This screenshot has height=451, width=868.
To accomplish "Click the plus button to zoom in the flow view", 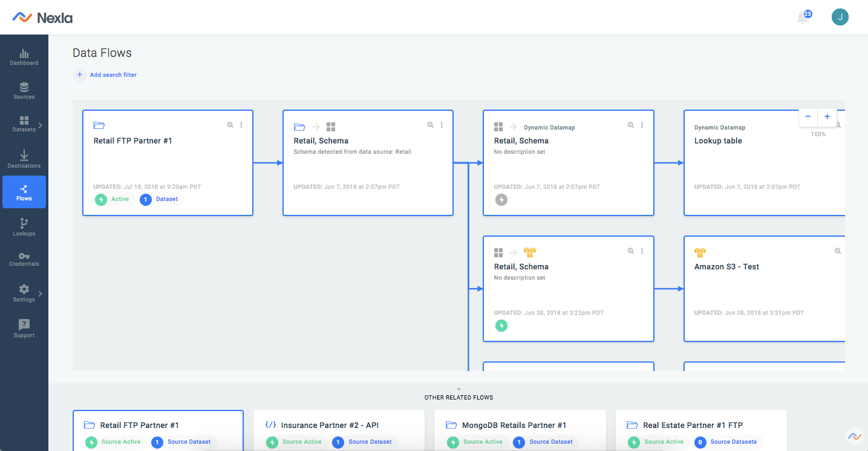I will (x=827, y=116).
